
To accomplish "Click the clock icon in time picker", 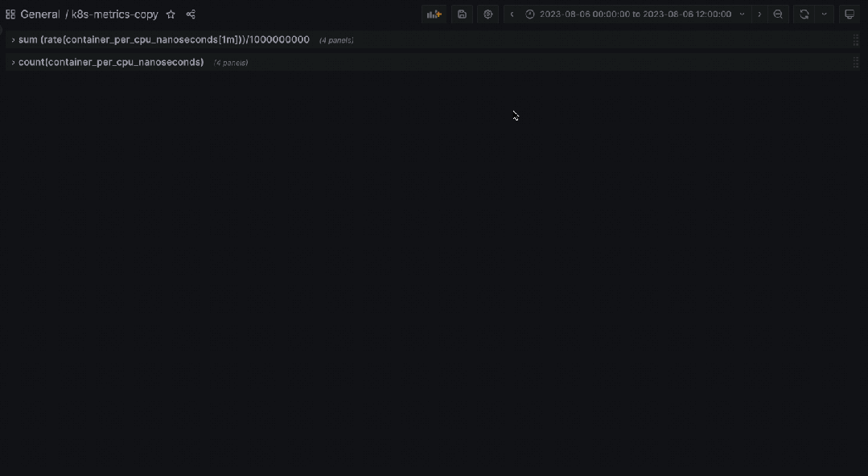I will [x=530, y=14].
